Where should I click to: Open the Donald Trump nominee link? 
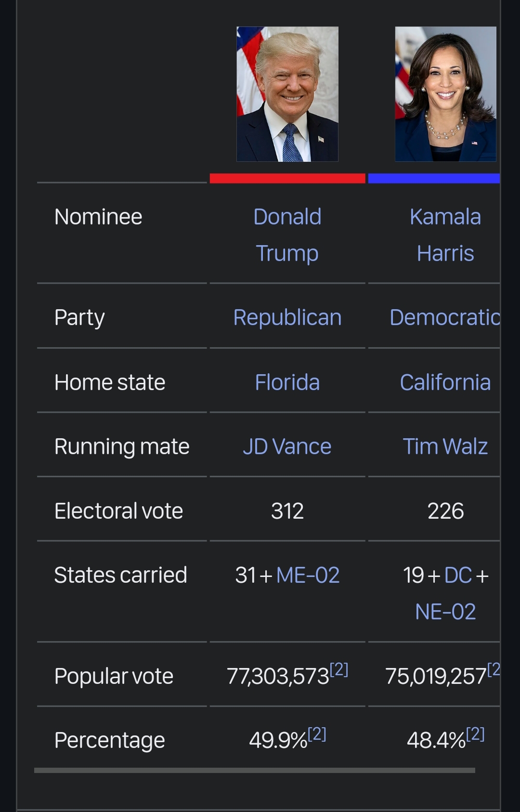(287, 235)
